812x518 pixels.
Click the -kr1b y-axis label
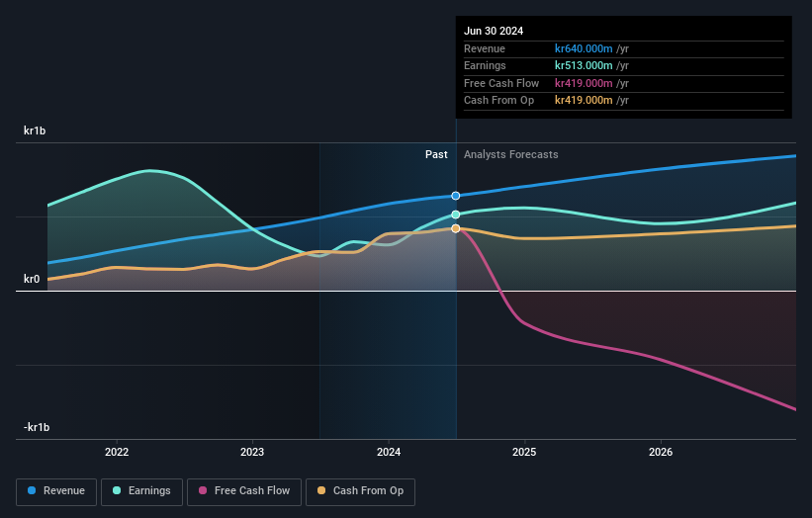(37, 427)
